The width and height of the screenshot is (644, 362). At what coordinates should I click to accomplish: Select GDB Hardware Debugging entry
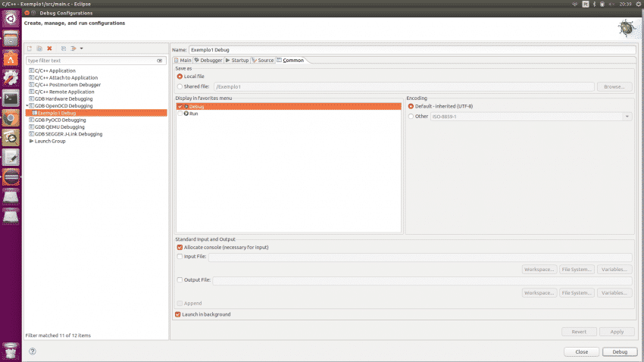tap(64, 98)
